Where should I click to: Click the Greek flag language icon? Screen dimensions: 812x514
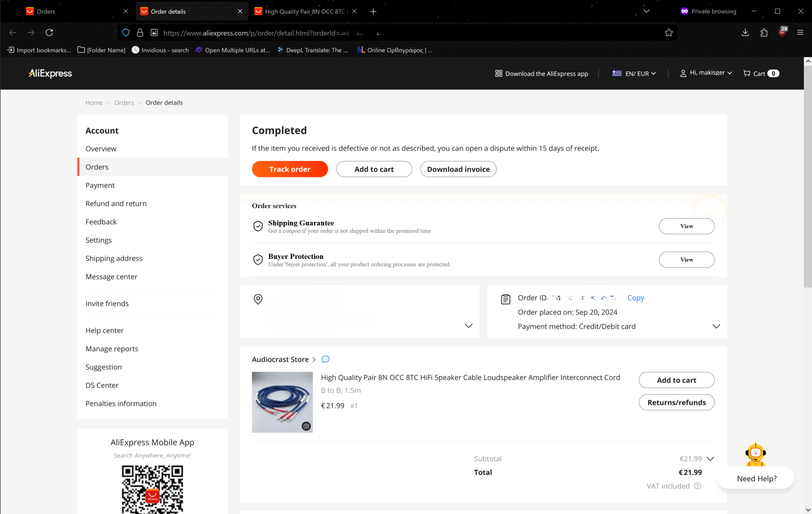pos(617,73)
